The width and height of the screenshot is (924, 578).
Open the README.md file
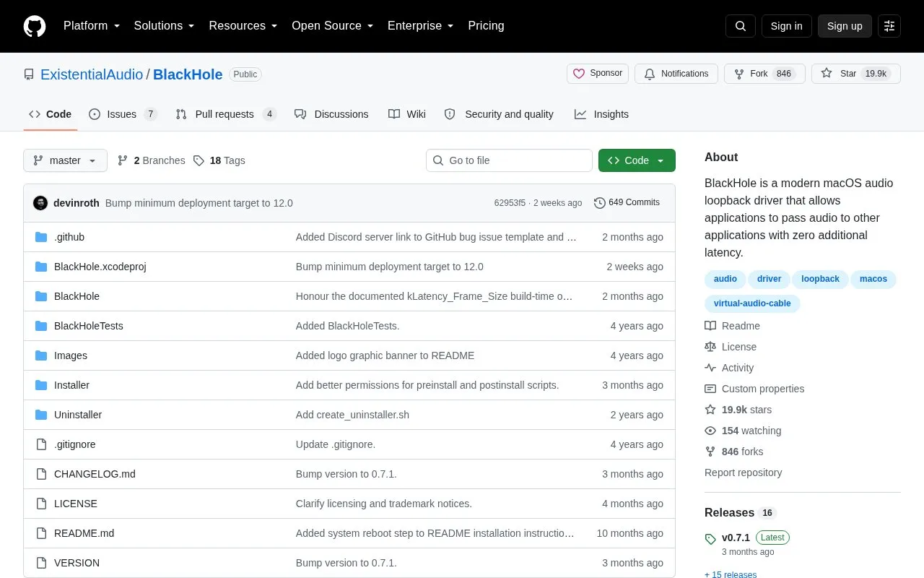(x=84, y=533)
